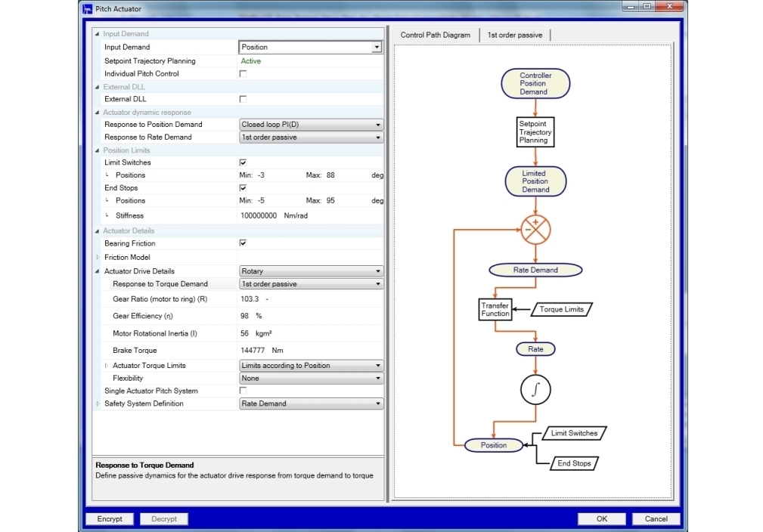The height and width of the screenshot is (532, 763).
Task: Click the OK button
Action: pos(601,518)
